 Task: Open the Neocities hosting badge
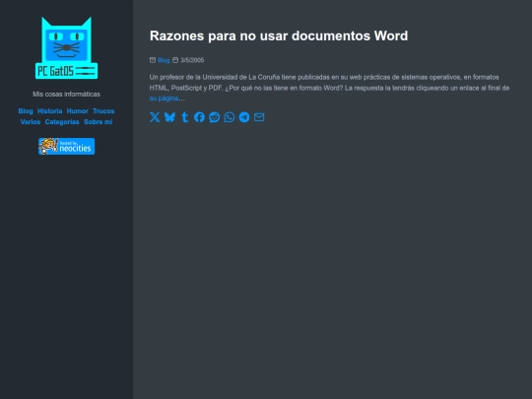[67, 146]
